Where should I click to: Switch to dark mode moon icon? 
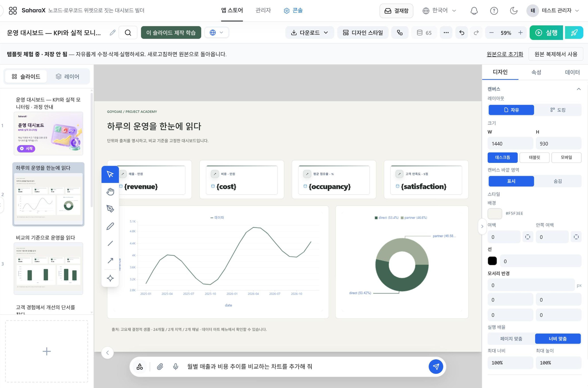pos(514,11)
